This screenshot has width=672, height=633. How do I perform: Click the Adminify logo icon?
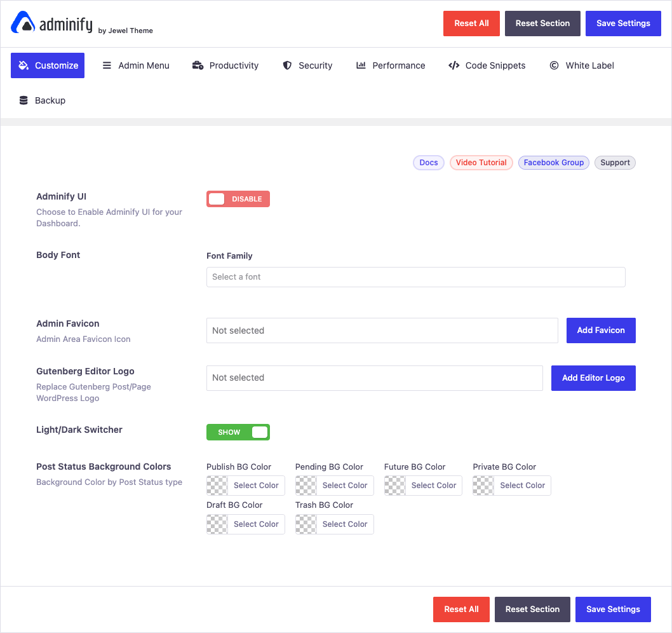pyautogui.click(x=23, y=22)
